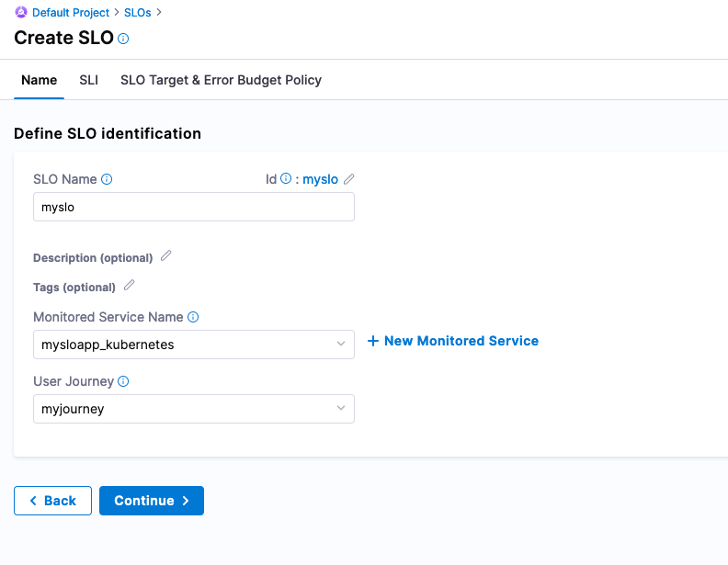Switch to the SLI tab
The width and height of the screenshot is (728, 565).
click(88, 80)
